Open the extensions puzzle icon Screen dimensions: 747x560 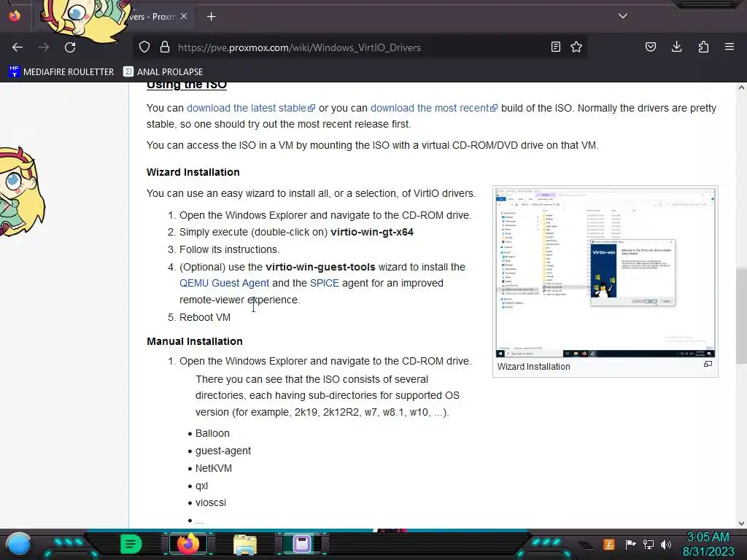[703, 47]
